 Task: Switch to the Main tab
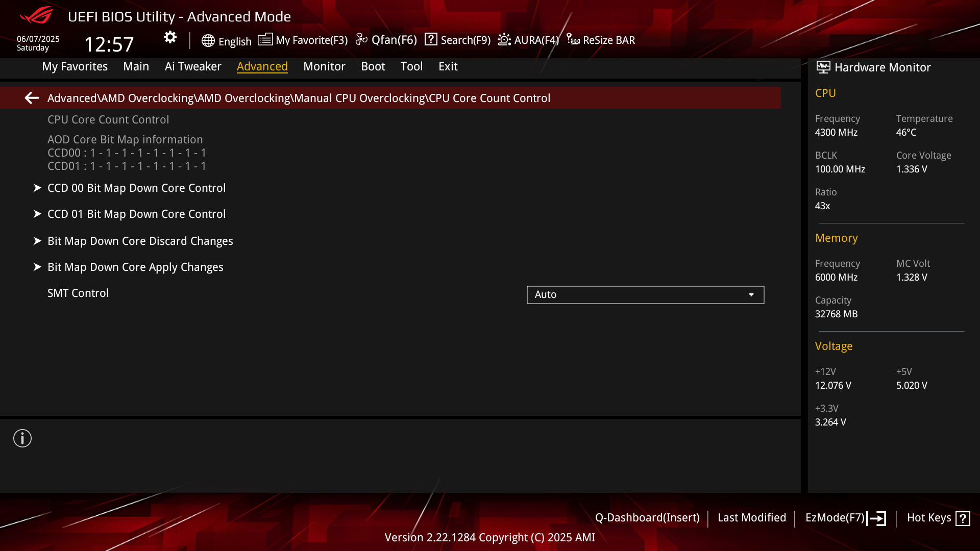(136, 66)
